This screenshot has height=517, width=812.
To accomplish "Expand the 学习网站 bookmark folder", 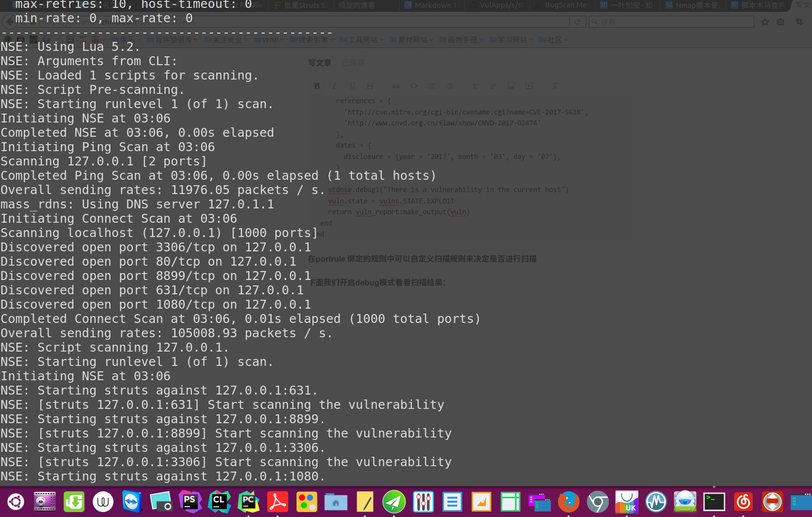I will (511, 40).
